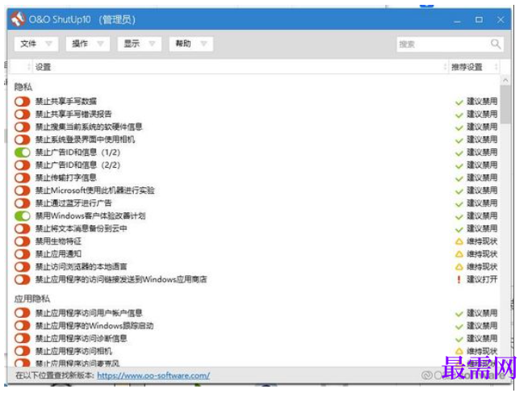Image resolution: width=532 pixels, height=393 pixels.
Task: Enable 禁止搜集当前系统的软硬件信息 switch
Action: [x=23, y=127]
